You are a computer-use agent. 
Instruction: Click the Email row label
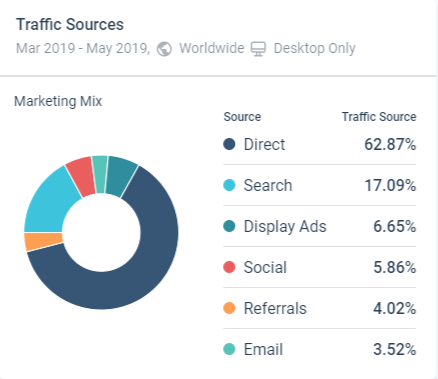(263, 349)
